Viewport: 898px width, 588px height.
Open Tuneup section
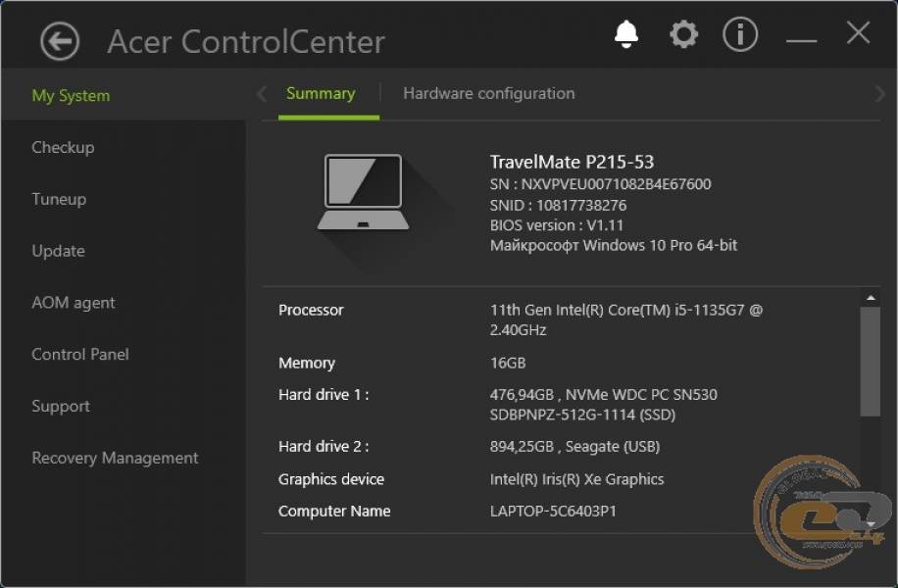click(59, 199)
